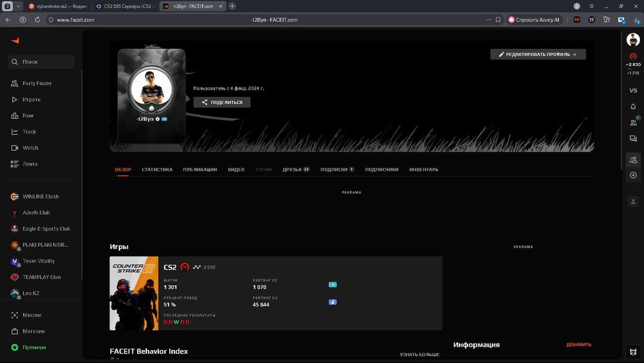Open browser downloads

[x=636, y=20]
